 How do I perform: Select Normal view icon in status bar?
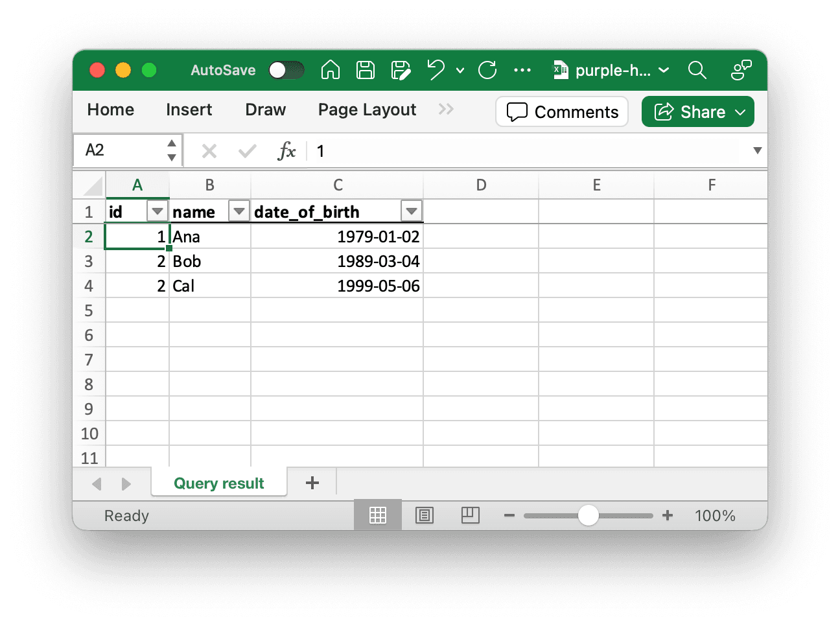[x=377, y=515]
